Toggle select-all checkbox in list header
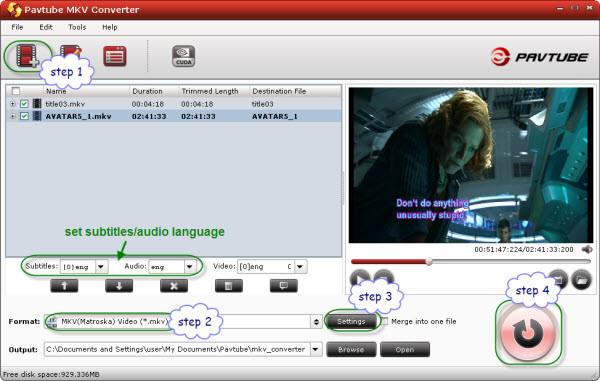This screenshot has width=600, height=381. (16, 91)
